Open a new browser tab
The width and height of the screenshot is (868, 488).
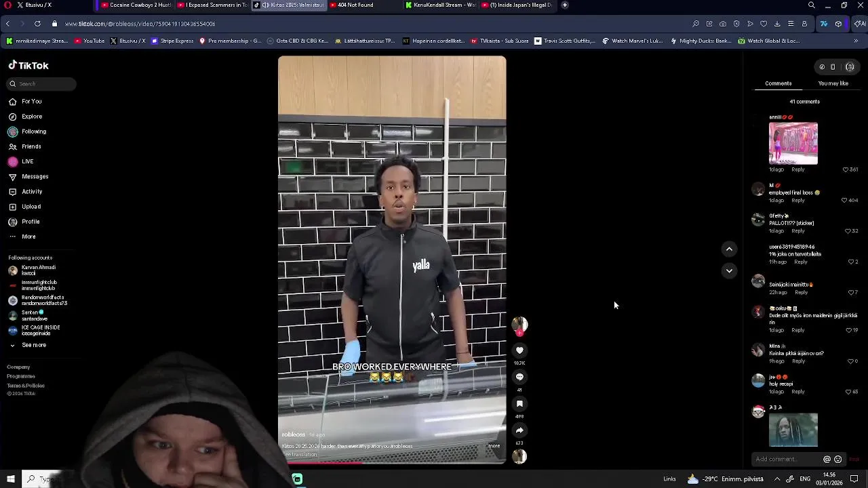(565, 5)
